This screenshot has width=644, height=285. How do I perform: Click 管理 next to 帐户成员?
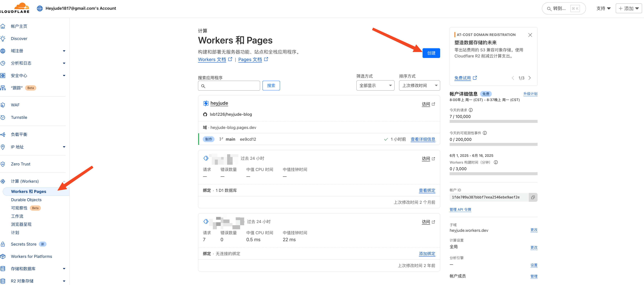point(534,276)
